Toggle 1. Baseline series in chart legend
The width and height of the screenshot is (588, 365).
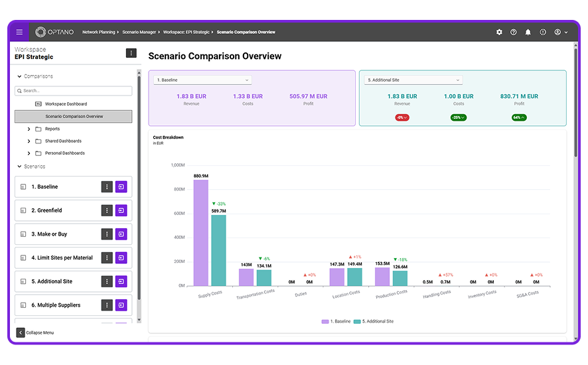coord(336,321)
